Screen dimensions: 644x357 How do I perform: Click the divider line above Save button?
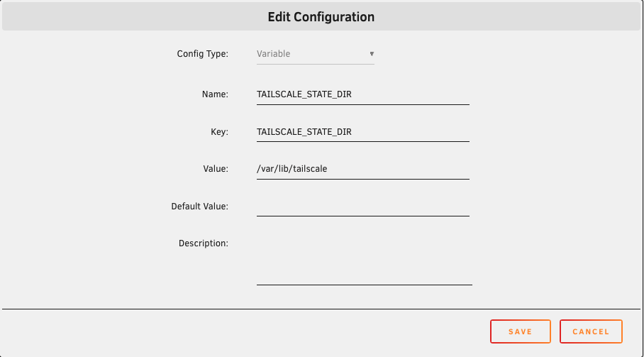(321, 309)
